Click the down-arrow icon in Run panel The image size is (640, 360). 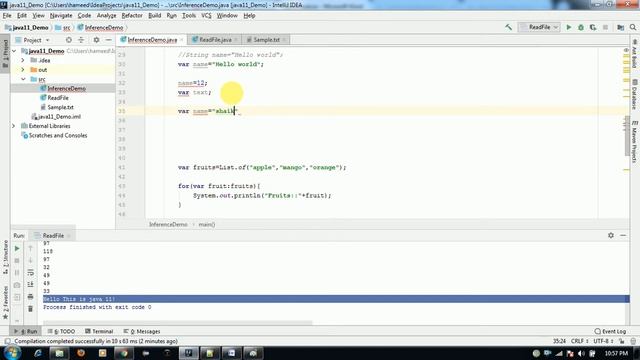coord(30,260)
